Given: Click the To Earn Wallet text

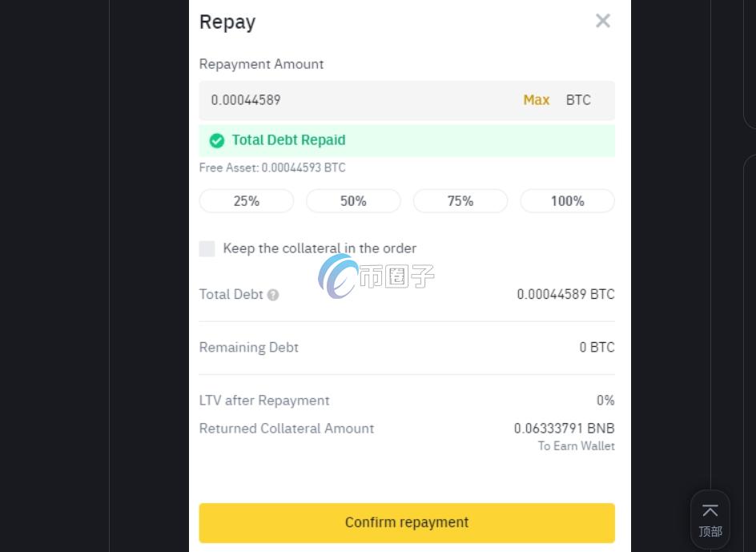Looking at the screenshot, I should click(576, 446).
